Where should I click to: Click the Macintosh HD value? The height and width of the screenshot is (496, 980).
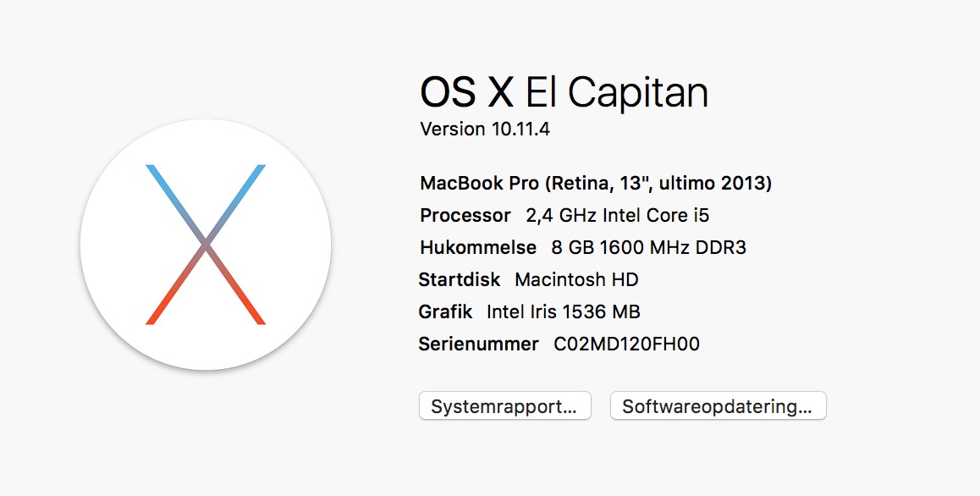pos(576,279)
